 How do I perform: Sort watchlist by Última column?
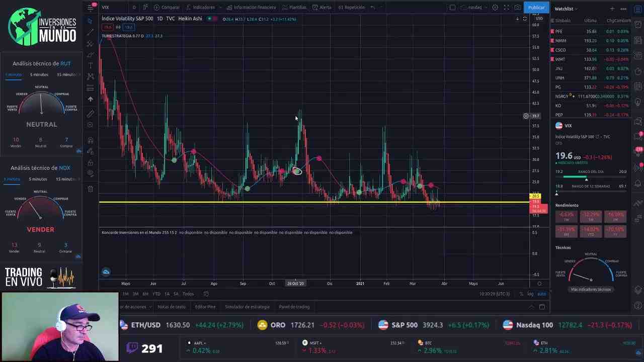click(x=590, y=21)
